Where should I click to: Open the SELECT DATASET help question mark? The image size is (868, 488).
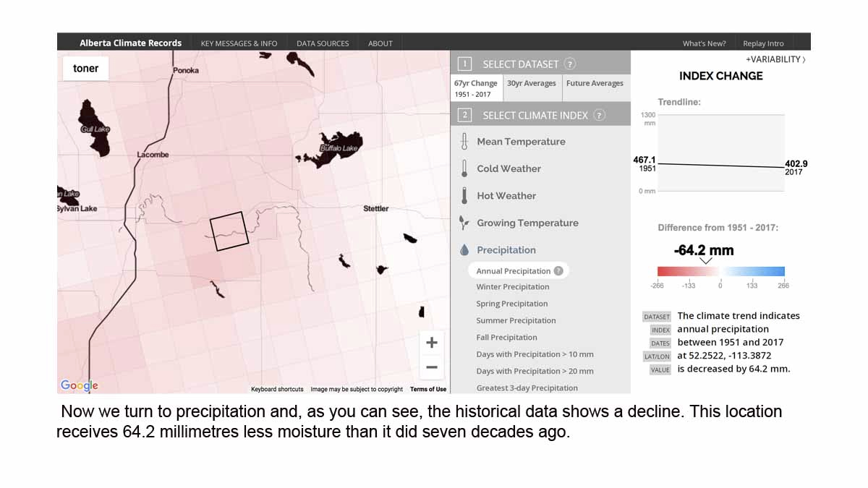click(x=570, y=63)
